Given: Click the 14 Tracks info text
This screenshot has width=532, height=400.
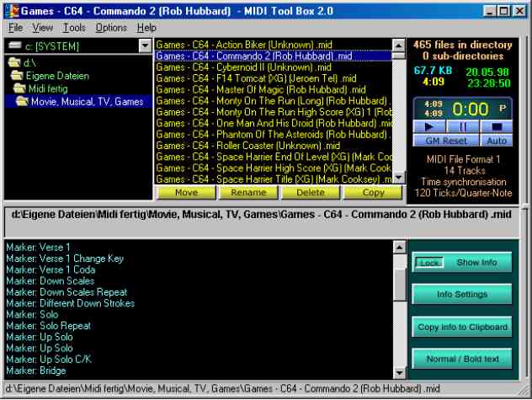Looking at the screenshot, I should click(x=465, y=170).
